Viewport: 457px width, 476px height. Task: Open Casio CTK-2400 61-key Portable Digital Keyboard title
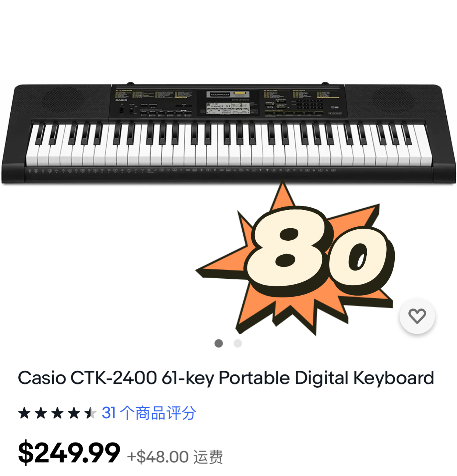[226, 378]
